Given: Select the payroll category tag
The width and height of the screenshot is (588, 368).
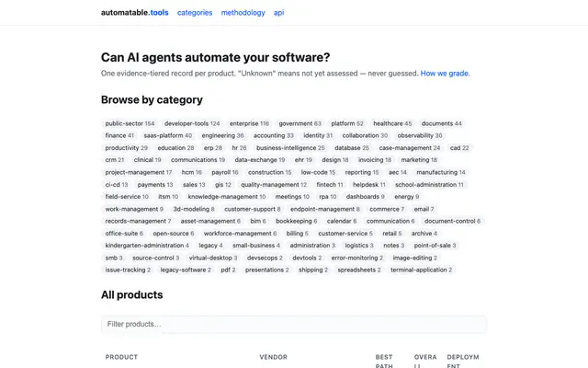Looking at the screenshot, I should coord(224,172).
